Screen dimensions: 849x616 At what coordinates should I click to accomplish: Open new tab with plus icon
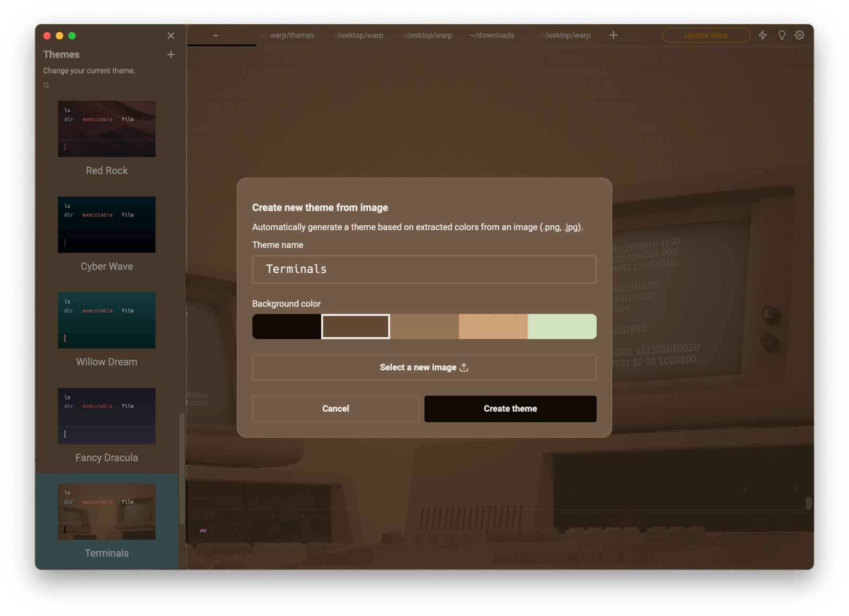(x=613, y=35)
